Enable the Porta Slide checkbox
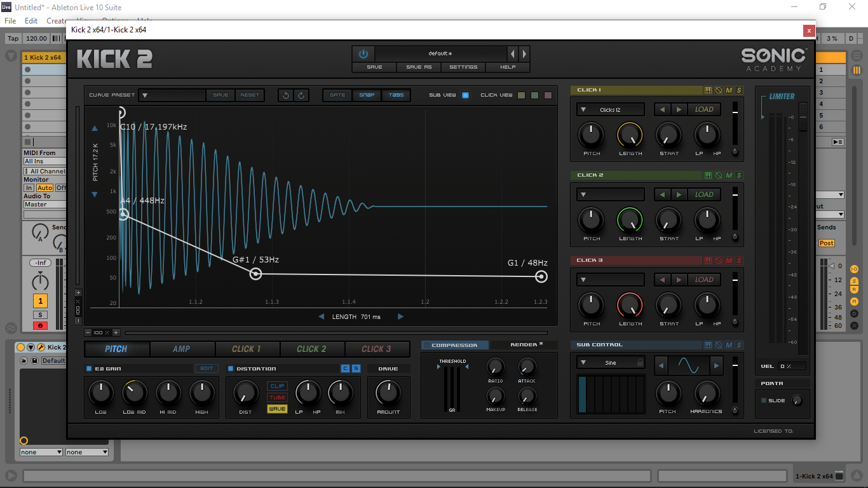The image size is (868, 488). 764,400
